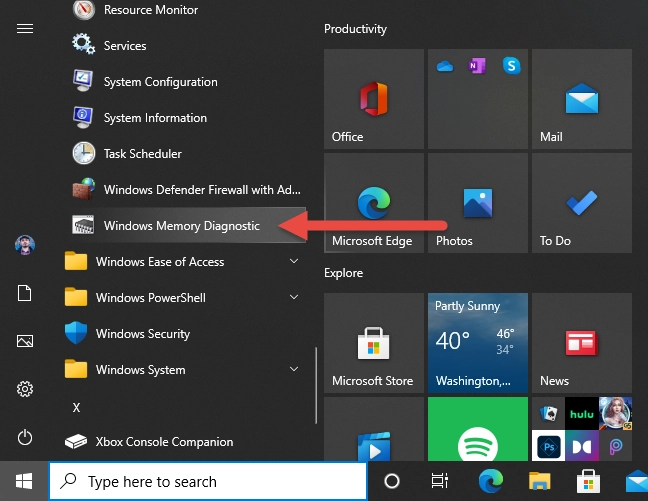Open File Explorer from the taskbar

[x=539, y=481]
